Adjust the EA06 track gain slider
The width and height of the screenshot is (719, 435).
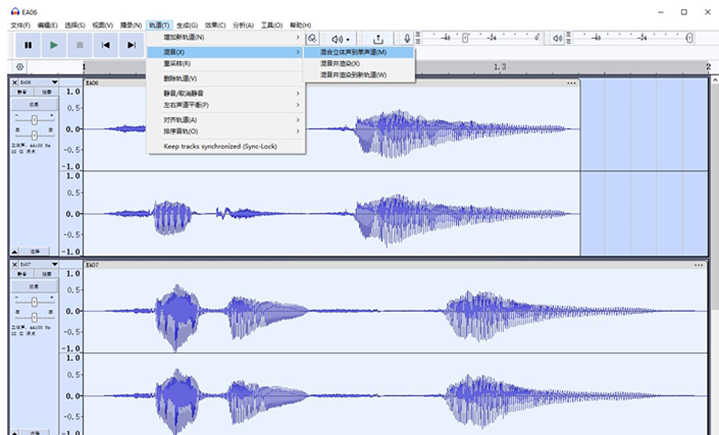tap(35, 119)
